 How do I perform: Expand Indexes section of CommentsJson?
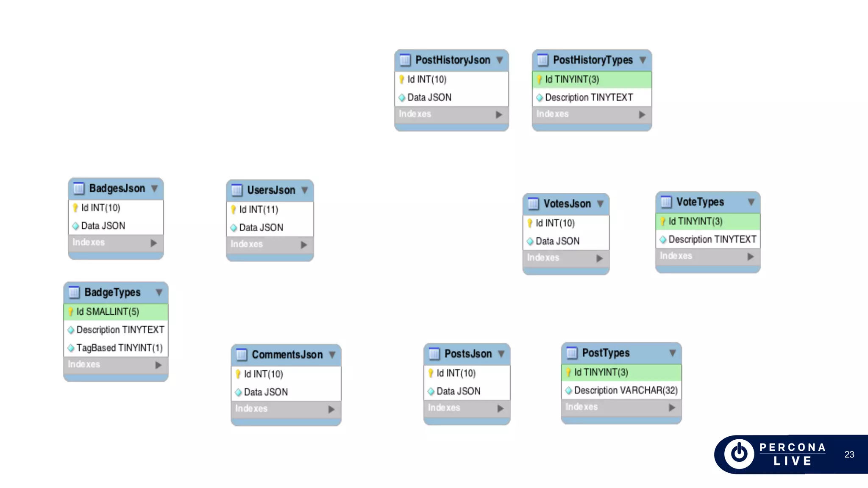tap(331, 410)
